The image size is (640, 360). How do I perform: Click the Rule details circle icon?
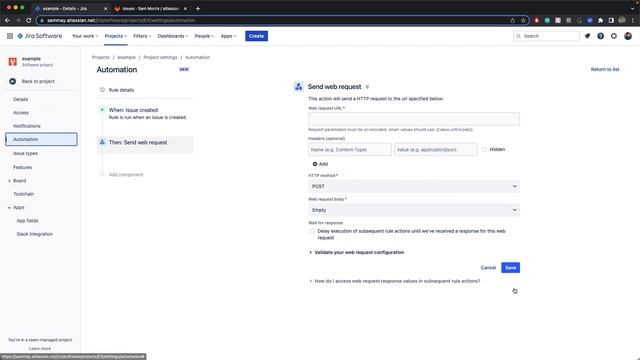[x=102, y=89]
